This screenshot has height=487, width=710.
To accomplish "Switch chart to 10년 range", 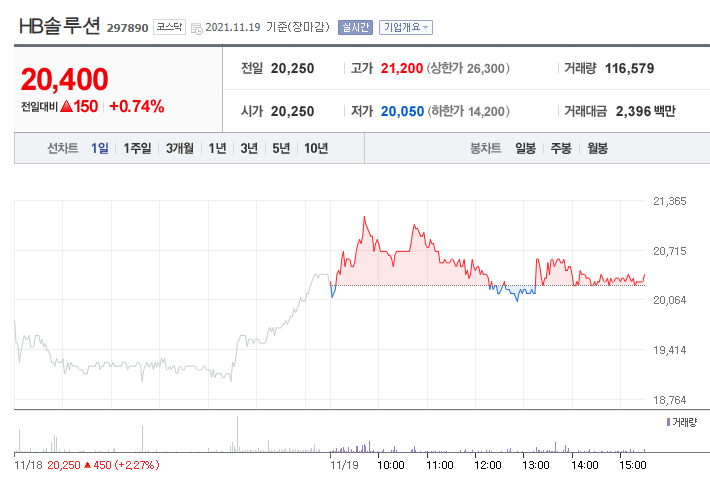I will pos(316,148).
